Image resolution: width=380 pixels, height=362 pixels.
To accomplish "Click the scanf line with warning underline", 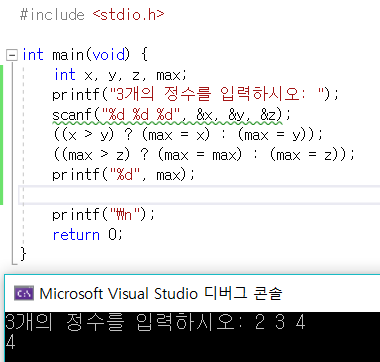I will click(x=172, y=115).
